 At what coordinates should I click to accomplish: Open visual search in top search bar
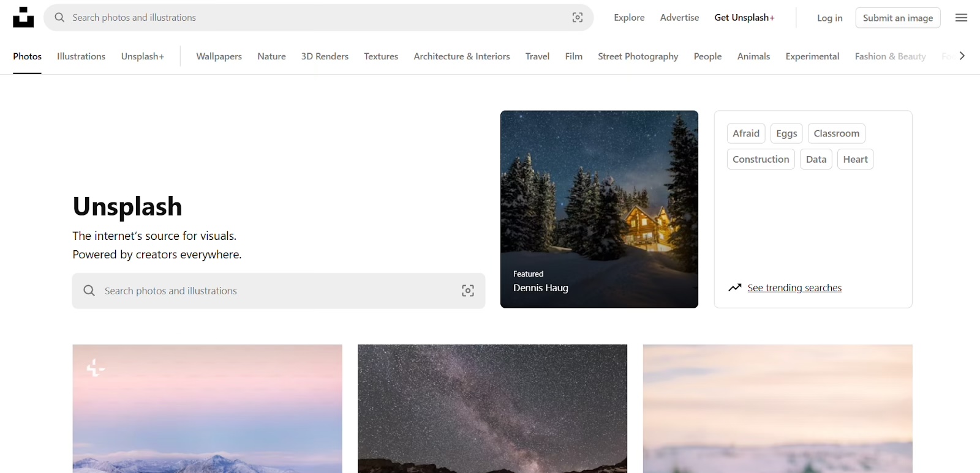pyautogui.click(x=578, y=18)
